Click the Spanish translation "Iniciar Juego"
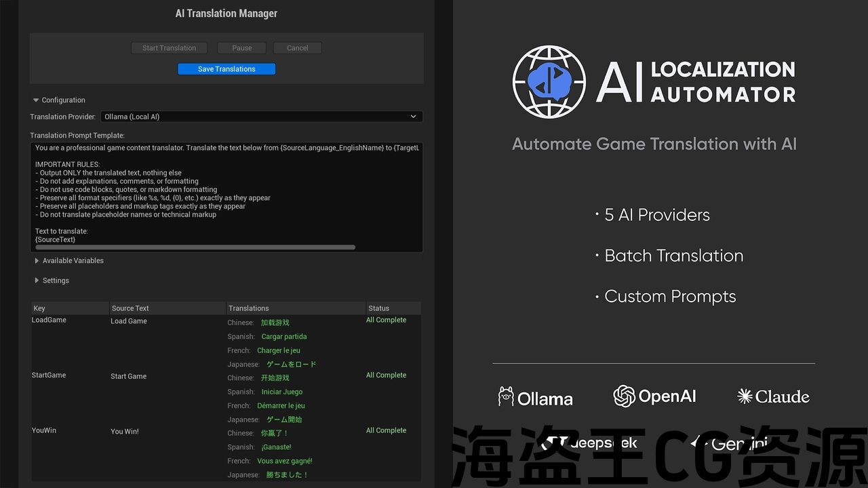 [x=282, y=392]
